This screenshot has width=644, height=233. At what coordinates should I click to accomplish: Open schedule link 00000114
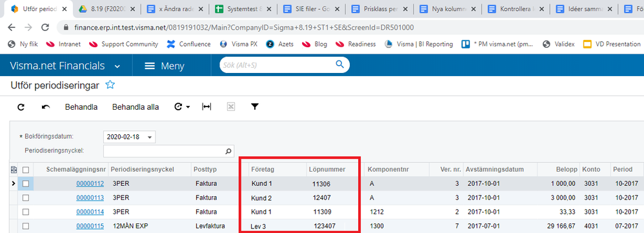(90, 212)
